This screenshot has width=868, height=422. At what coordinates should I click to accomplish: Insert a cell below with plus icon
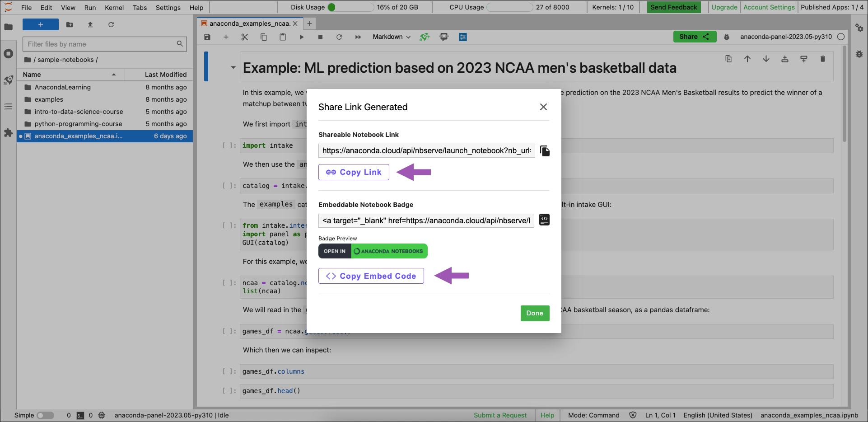pyautogui.click(x=226, y=37)
